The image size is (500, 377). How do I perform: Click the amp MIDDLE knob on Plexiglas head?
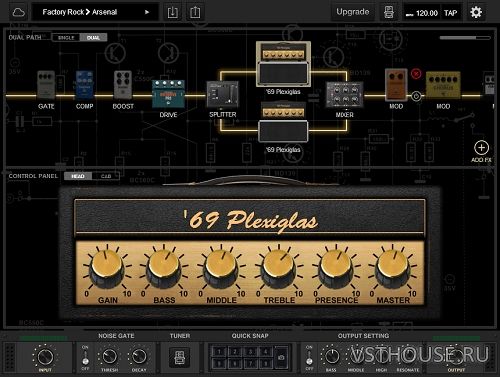click(x=221, y=269)
